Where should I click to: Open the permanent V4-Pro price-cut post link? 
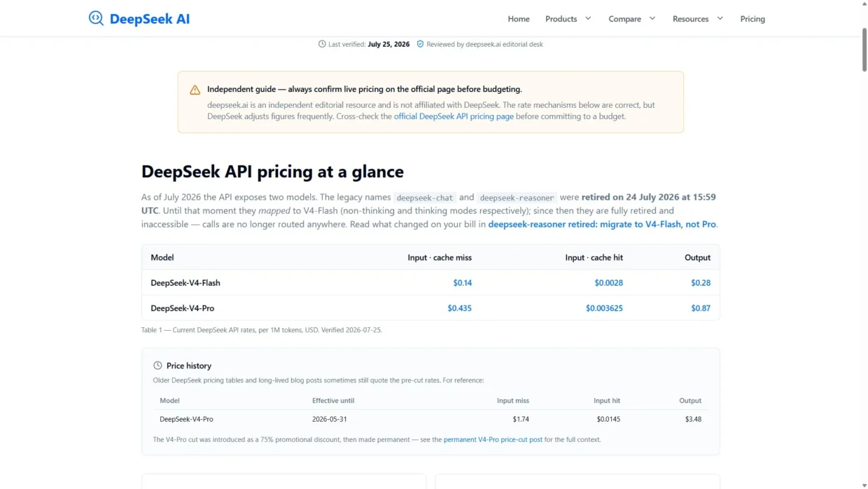pos(493,440)
